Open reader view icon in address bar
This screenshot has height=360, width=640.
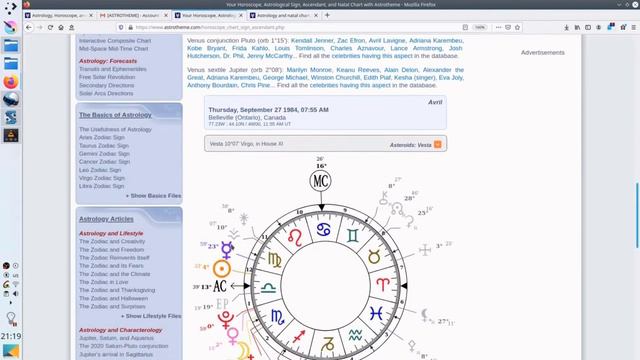(465, 27)
